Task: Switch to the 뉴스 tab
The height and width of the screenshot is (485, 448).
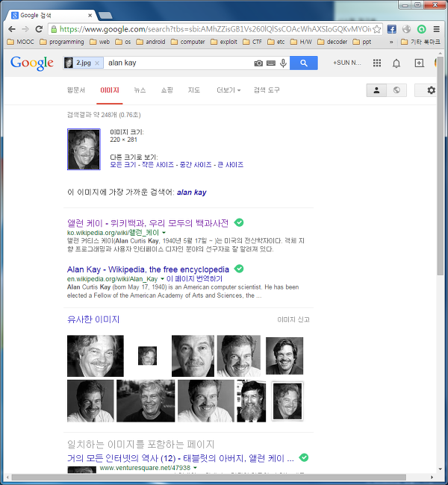Action: (140, 90)
